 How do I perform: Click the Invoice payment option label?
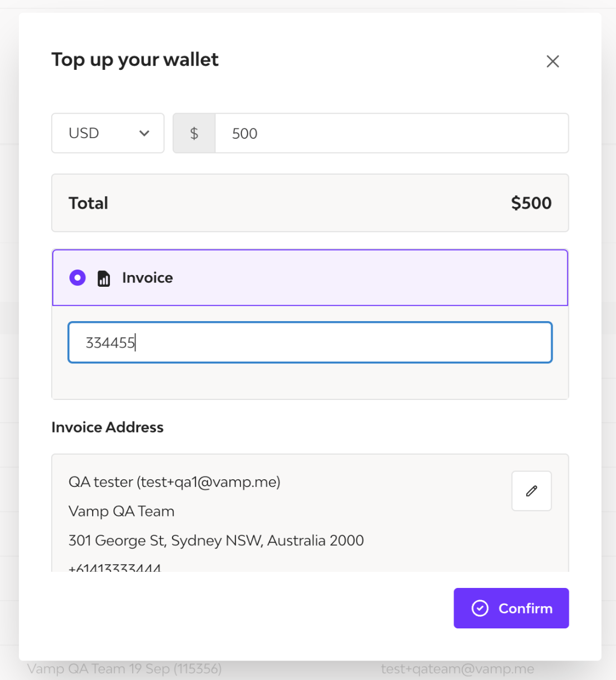(x=147, y=278)
